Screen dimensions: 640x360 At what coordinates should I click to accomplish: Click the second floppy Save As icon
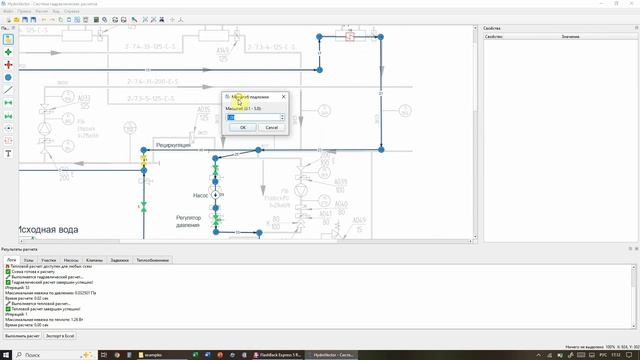(33, 20)
